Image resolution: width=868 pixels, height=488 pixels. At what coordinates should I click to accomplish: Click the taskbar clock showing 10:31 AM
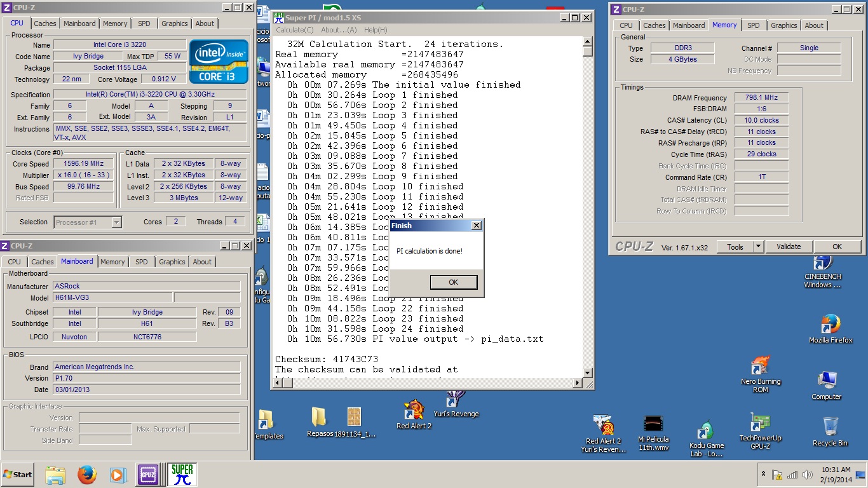pyautogui.click(x=835, y=474)
